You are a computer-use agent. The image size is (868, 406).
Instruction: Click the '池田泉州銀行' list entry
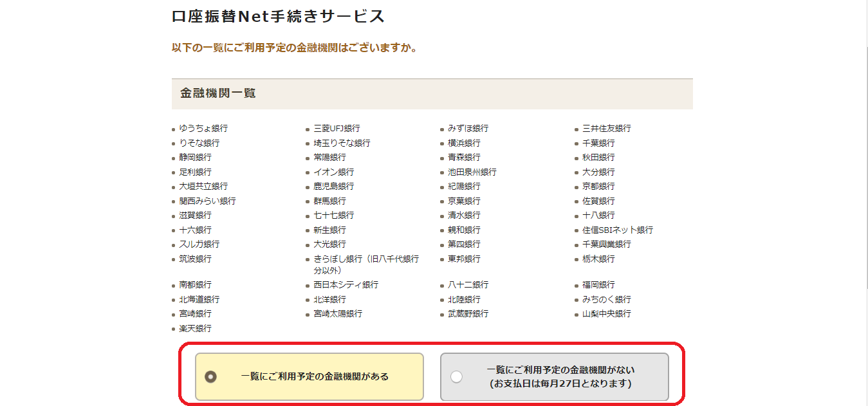click(472, 172)
